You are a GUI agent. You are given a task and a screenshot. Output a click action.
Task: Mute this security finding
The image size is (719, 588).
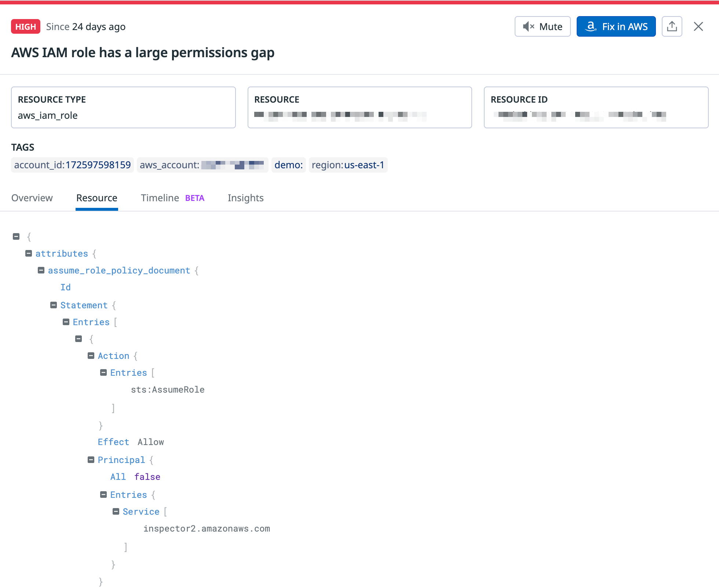click(x=542, y=26)
